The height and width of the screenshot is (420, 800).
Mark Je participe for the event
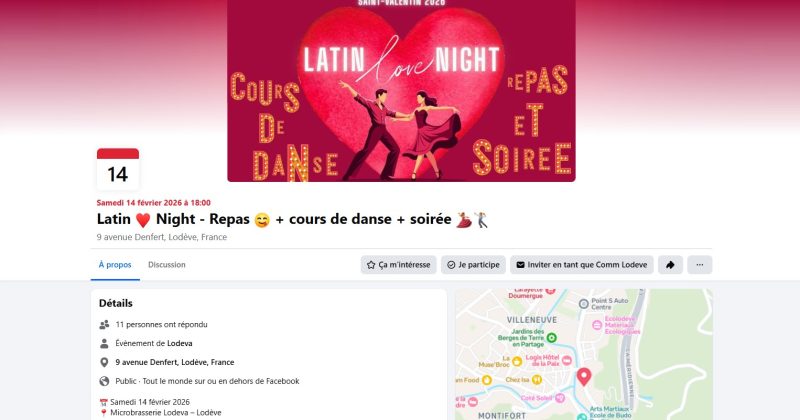473,265
